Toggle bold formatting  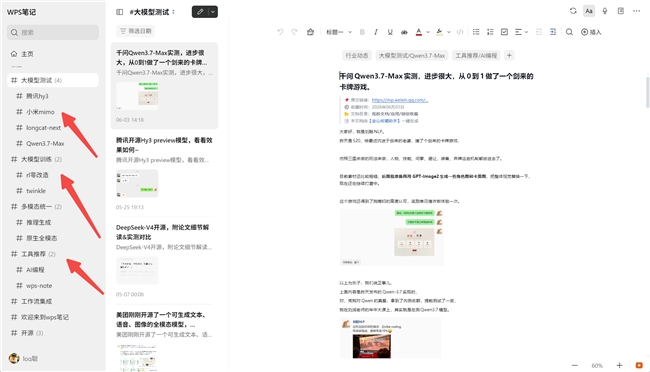click(362, 32)
